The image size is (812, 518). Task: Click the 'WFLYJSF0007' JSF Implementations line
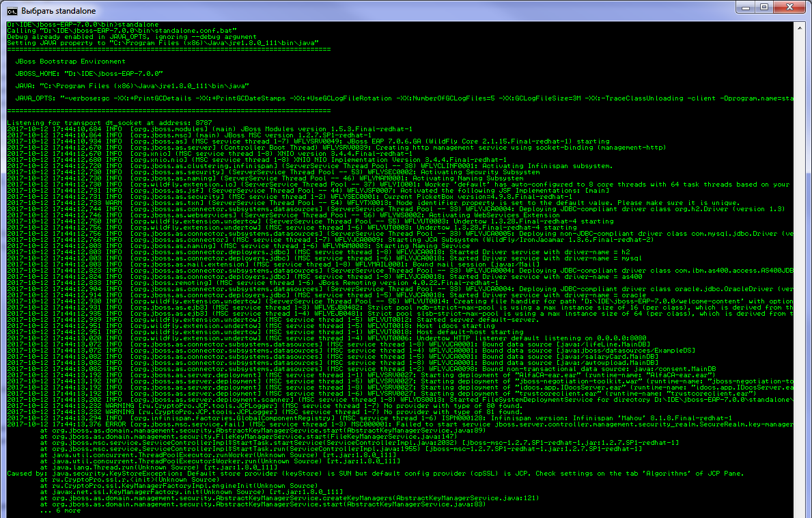[x=308, y=191]
